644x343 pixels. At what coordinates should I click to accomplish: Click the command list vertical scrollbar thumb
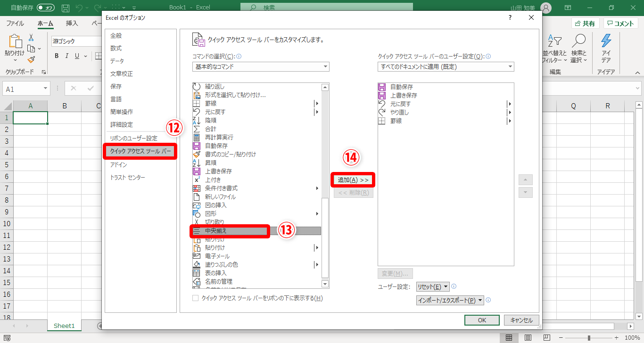[325, 238]
